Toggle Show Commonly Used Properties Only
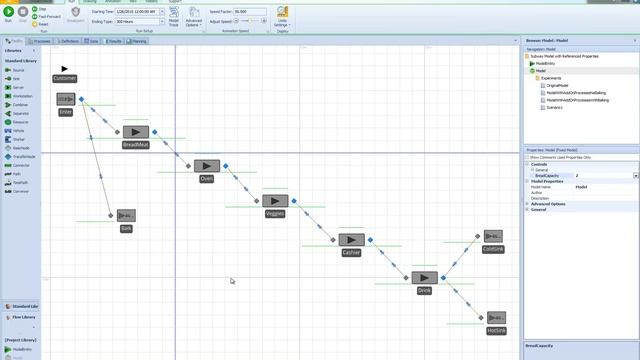Screen dimensions: 640x360 (527, 157)
